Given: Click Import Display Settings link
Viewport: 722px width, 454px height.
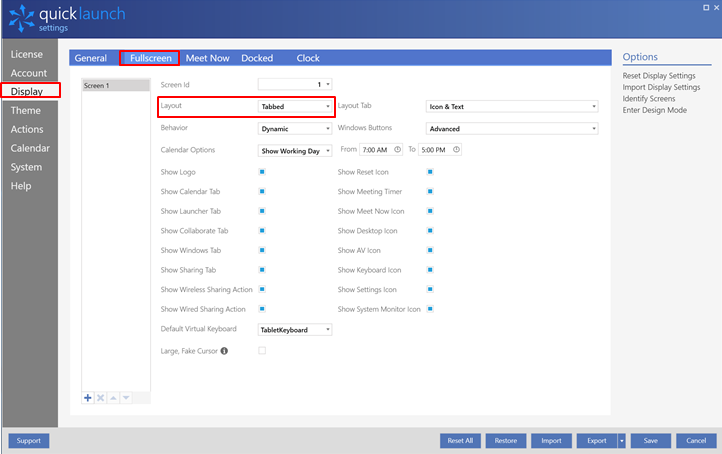Looking at the screenshot, I should point(661,87).
